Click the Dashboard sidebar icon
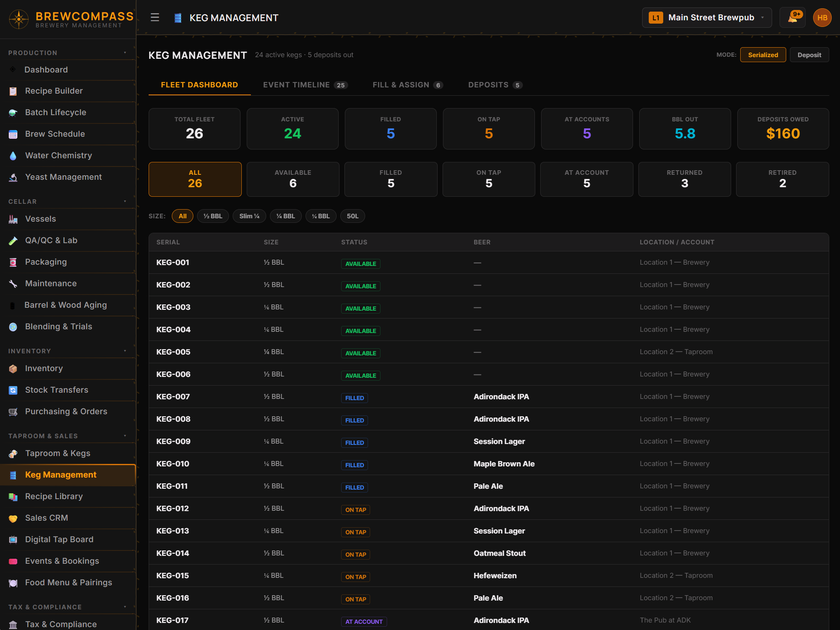 [13, 70]
